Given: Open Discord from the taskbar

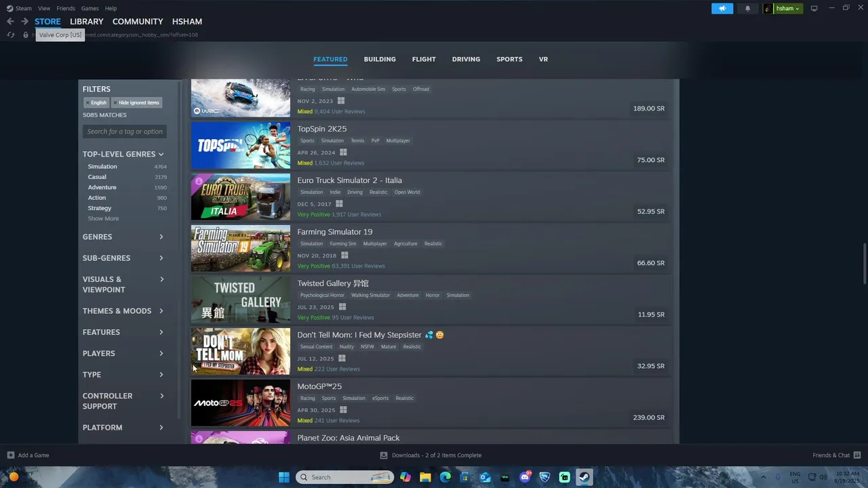Looking at the screenshot, I should [525, 477].
